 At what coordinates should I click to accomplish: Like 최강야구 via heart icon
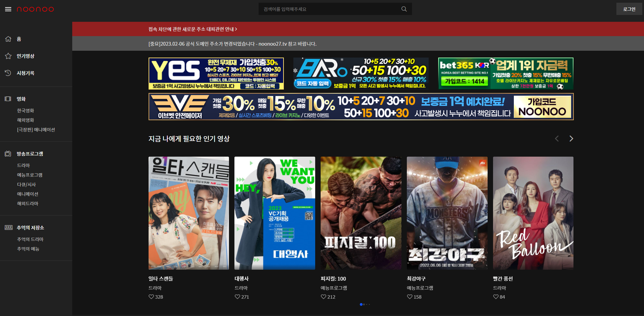[410, 297]
